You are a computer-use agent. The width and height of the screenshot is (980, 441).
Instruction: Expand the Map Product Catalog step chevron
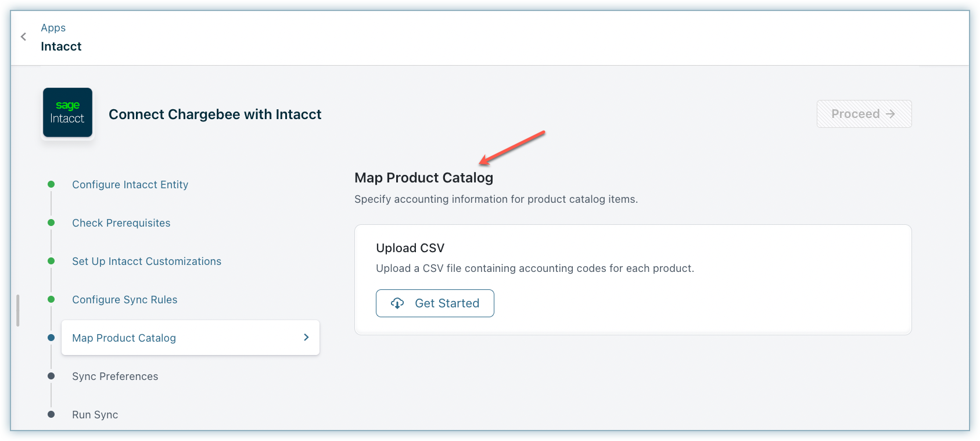click(x=306, y=338)
